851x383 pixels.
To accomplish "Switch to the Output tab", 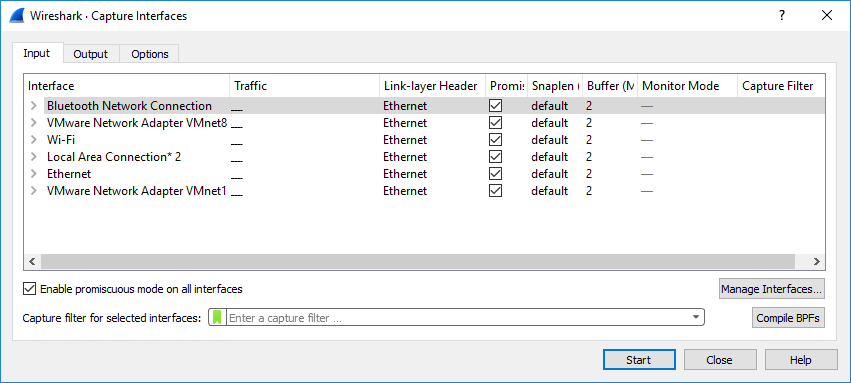I will [91, 54].
